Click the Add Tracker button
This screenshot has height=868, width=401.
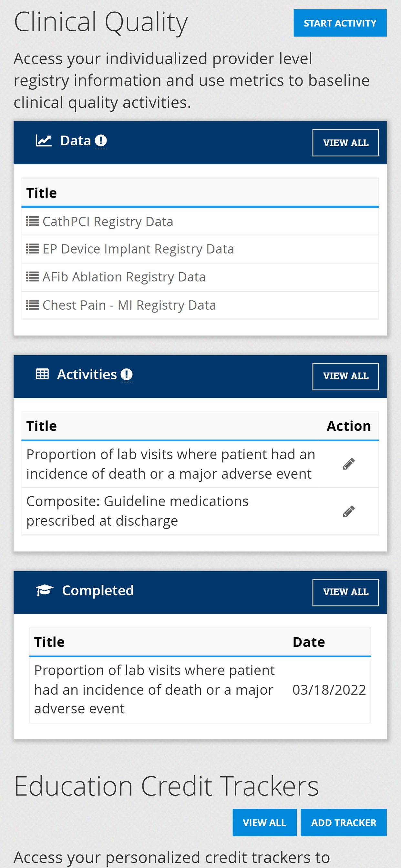click(344, 822)
